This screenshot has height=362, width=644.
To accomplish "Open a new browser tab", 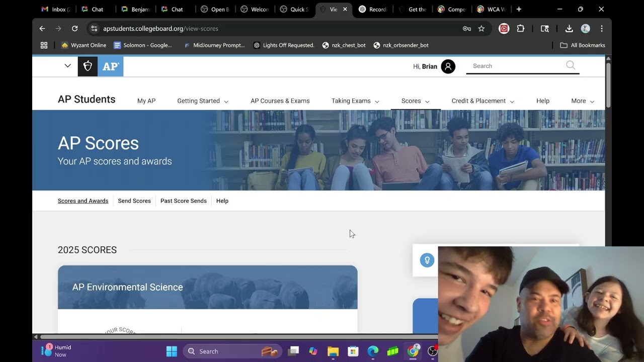I will point(519,9).
